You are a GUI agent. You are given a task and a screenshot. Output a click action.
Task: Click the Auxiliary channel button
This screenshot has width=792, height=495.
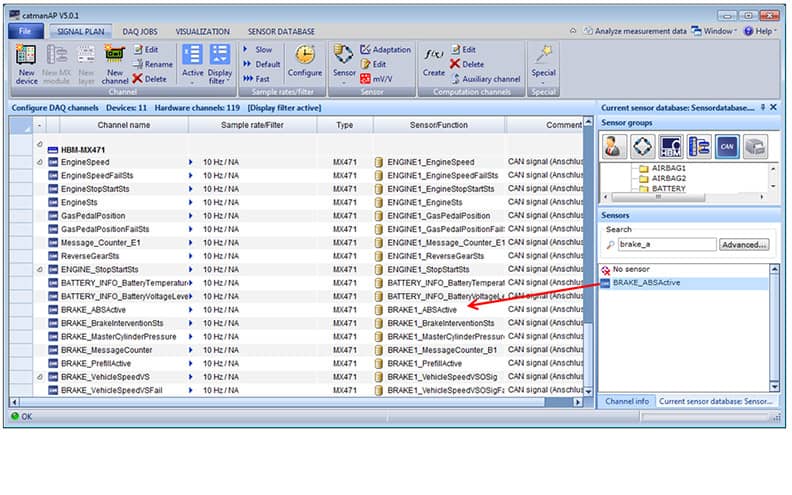pyautogui.click(x=485, y=79)
